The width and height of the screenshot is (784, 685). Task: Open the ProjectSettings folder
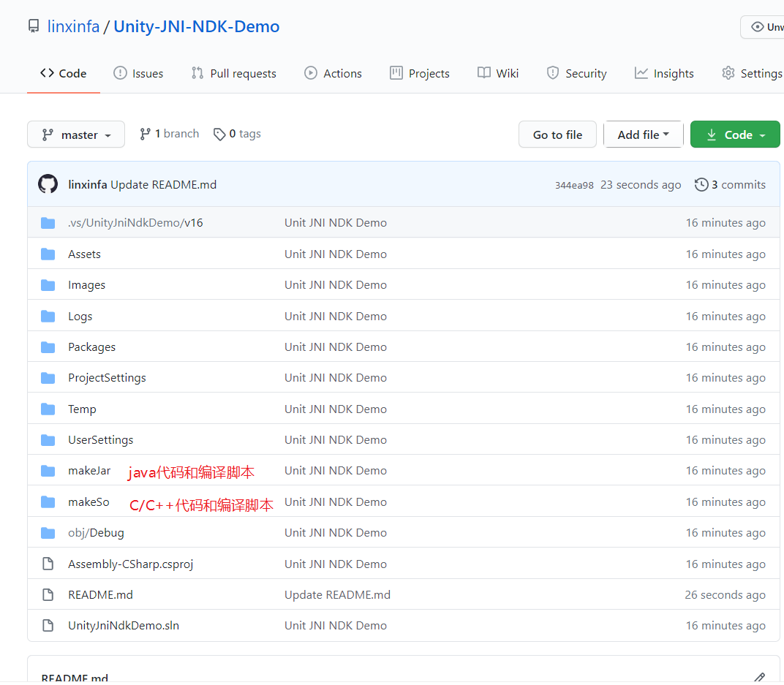pos(107,378)
